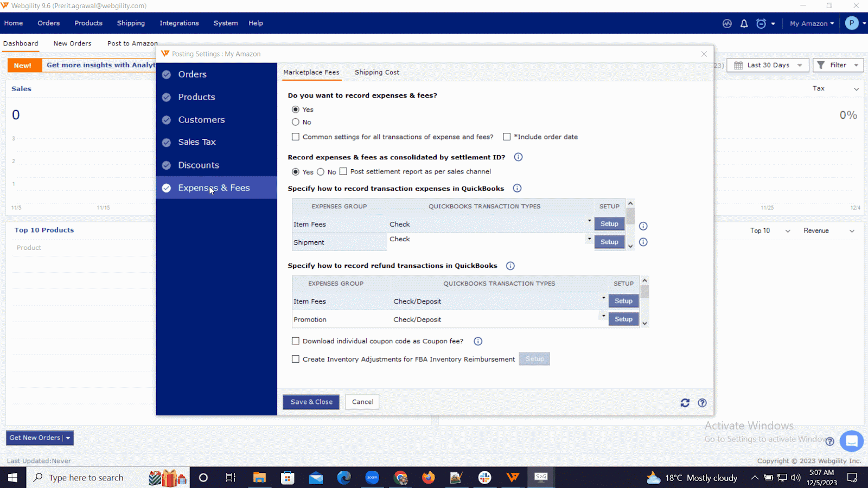Click info icon beside Item Fees expense Setup

643,226
